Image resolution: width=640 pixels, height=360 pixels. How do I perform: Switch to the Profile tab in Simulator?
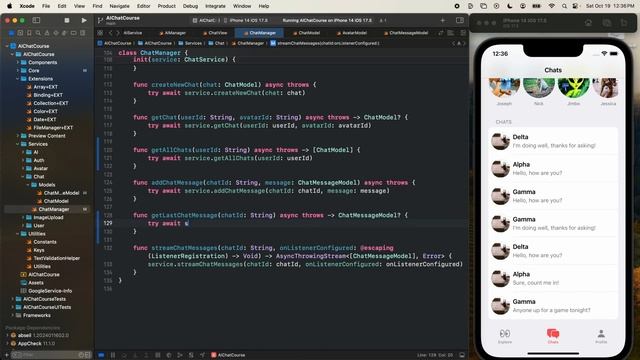click(601, 336)
